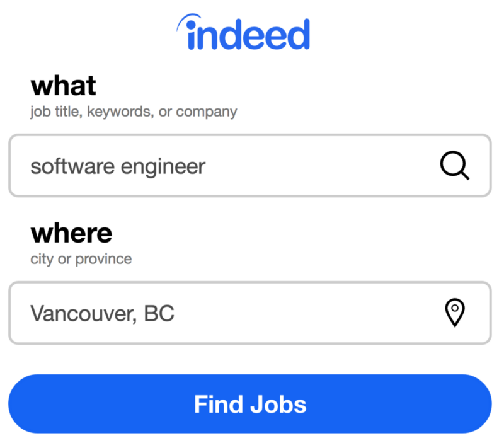Click empty space after 'Vancouver, BC' text

(x=302, y=313)
